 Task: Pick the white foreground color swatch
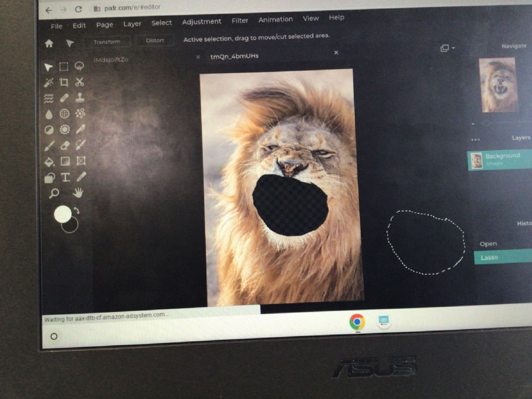tap(63, 214)
